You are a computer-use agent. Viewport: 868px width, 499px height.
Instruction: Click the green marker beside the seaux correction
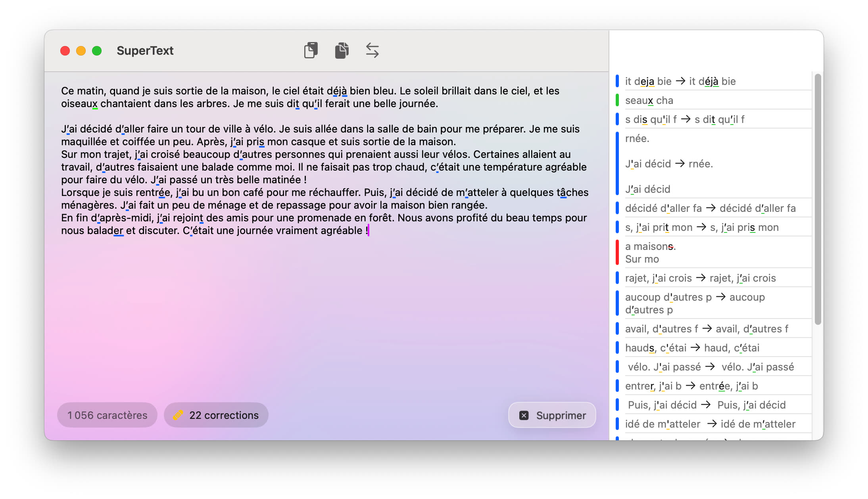(x=617, y=100)
